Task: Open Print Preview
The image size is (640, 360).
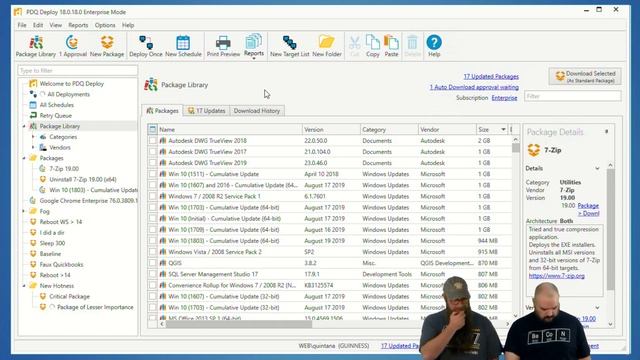Action: click(x=223, y=46)
